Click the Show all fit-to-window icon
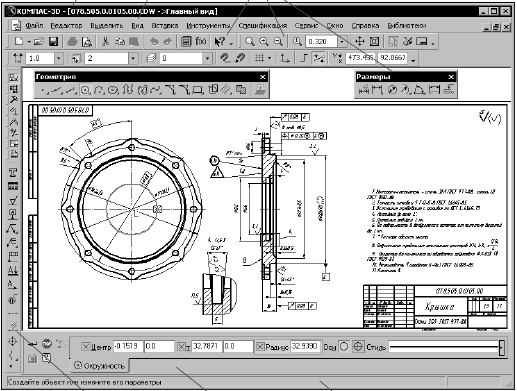This screenshot has height=391, width=517. (375, 41)
